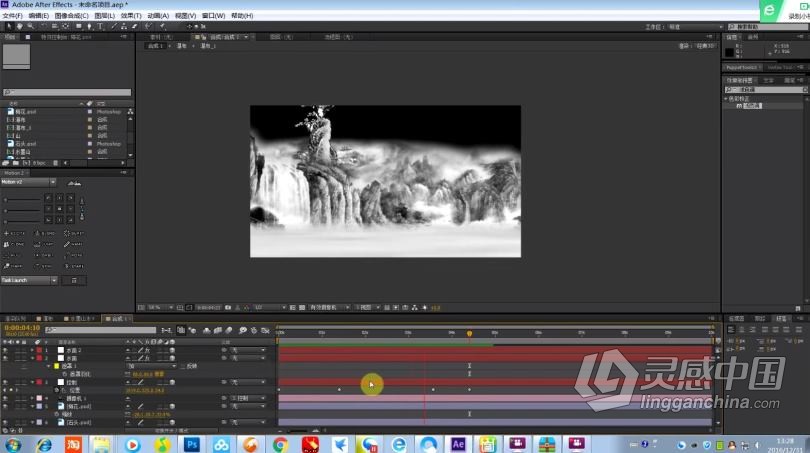Select the Selection arrow tool
This screenshot has width=810, height=453.
point(8,26)
